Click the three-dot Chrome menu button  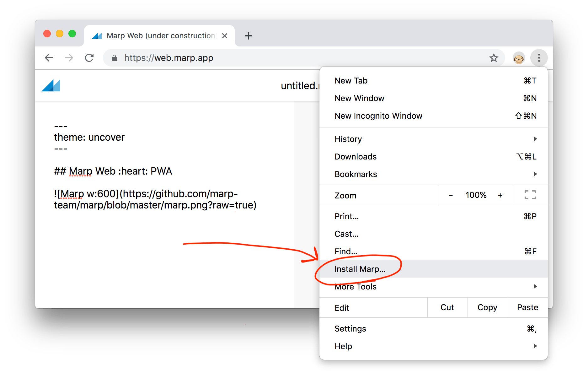pos(539,58)
